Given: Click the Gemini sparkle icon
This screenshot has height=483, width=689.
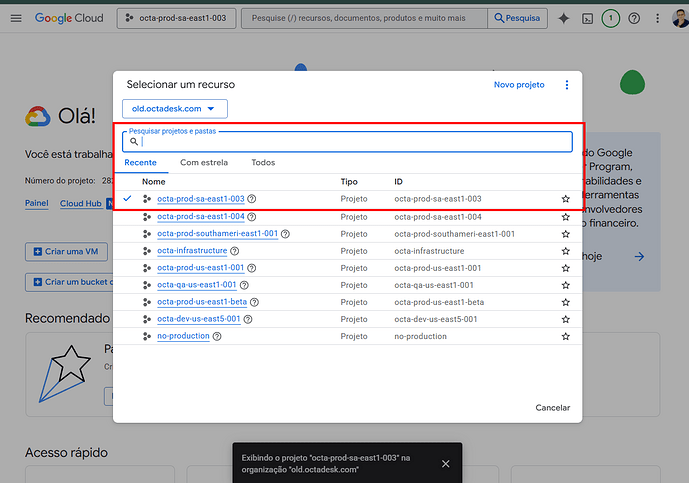Looking at the screenshot, I should [x=564, y=19].
